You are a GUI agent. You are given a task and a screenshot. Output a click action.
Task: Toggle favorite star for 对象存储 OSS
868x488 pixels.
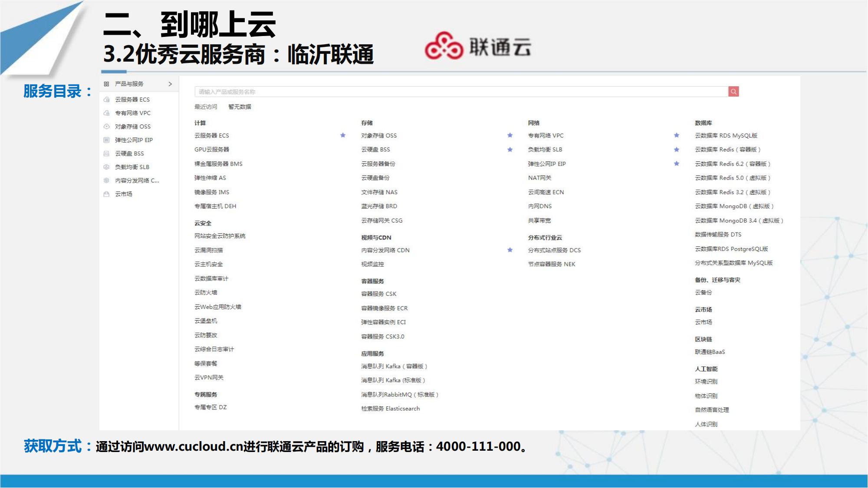510,135
